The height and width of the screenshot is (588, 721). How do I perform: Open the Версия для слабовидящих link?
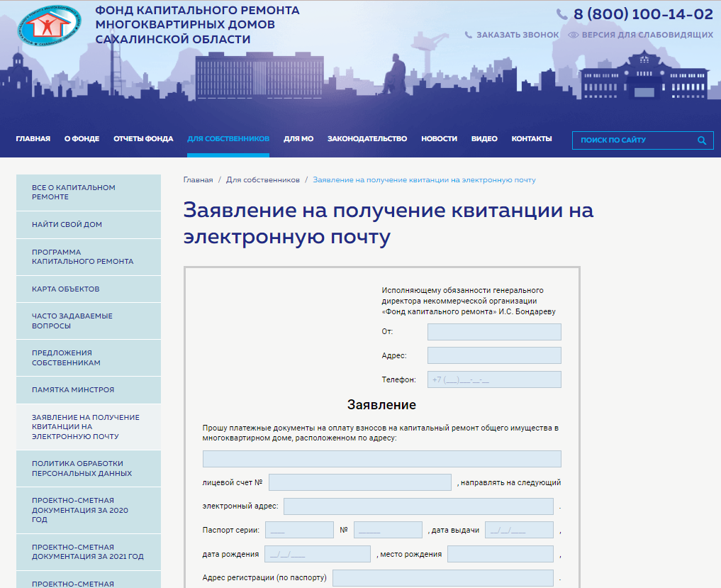[647, 35]
